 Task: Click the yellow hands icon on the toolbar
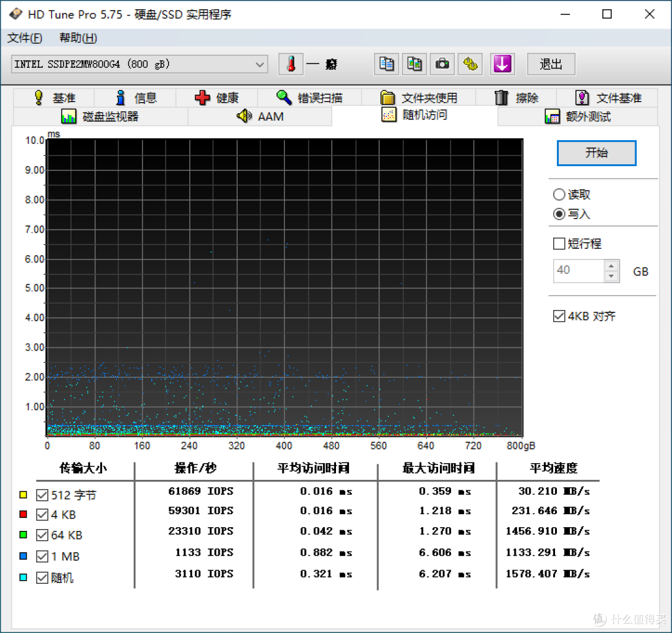click(470, 63)
